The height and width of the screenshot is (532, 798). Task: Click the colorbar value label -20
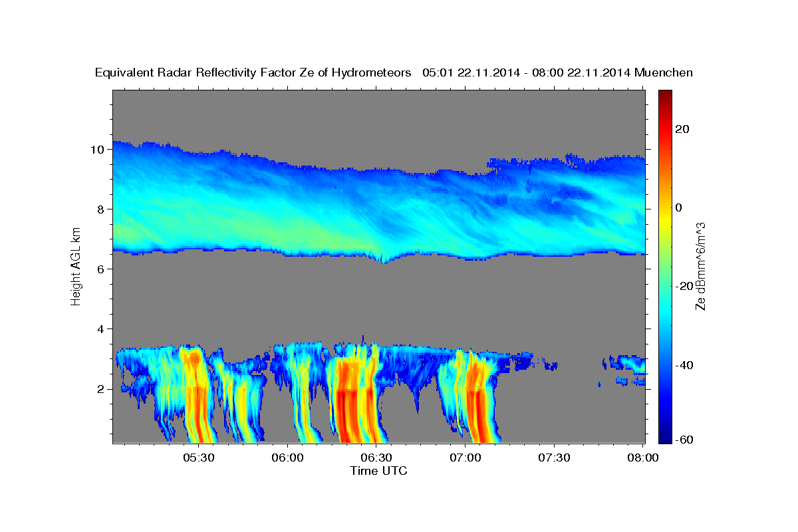pyautogui.click(x=684, y=287)
